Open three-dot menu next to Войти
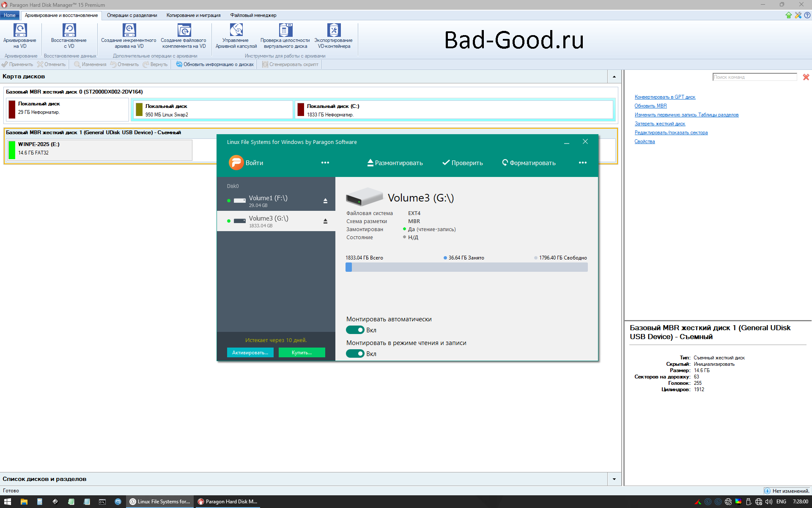 (325, 163)
